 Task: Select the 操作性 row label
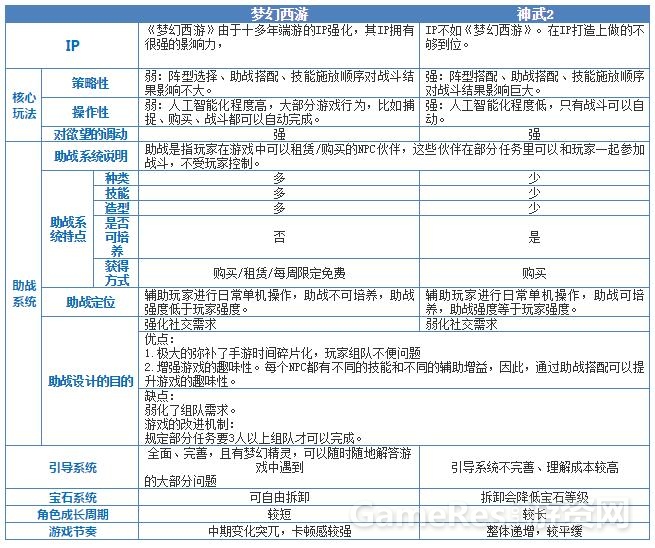click(90, 112)
